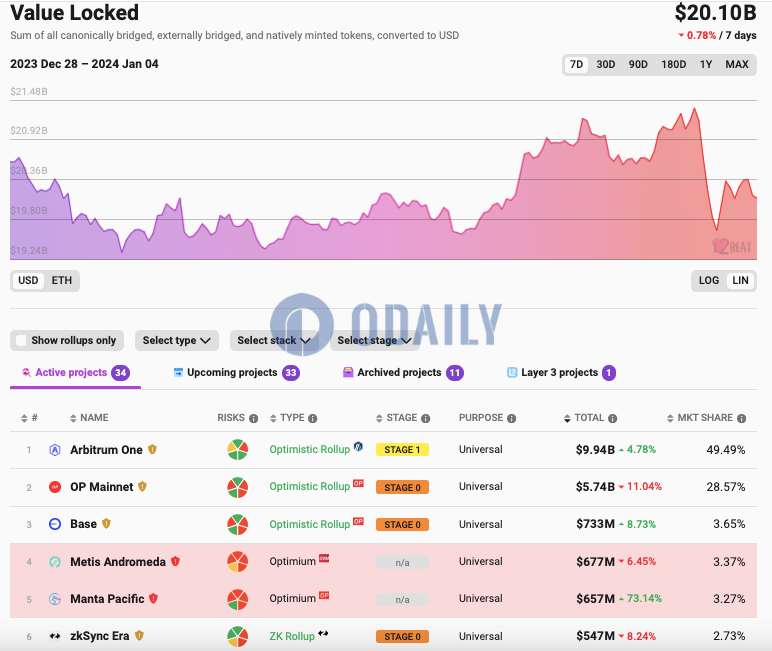Screen dimensions: 772x651
Task: Open the Select type dropdown
Action: click(176, 340)
